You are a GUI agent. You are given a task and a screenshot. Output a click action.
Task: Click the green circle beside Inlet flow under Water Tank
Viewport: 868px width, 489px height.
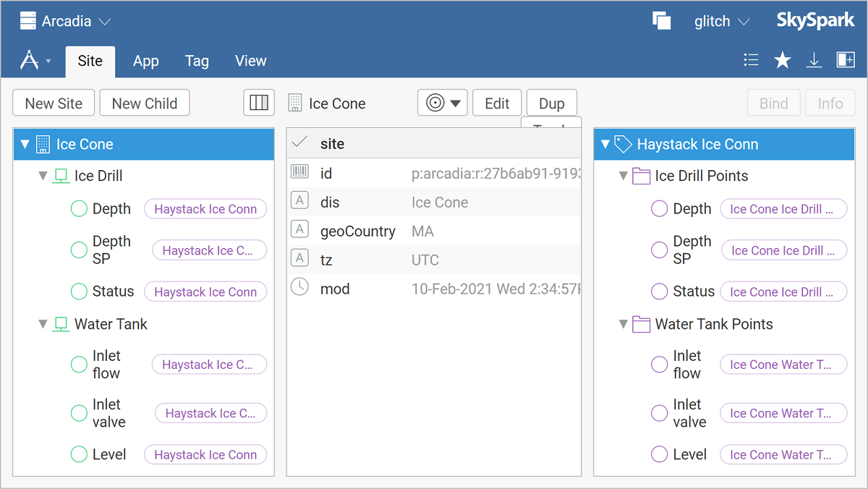pyautogui.click(x=79, y=365)
